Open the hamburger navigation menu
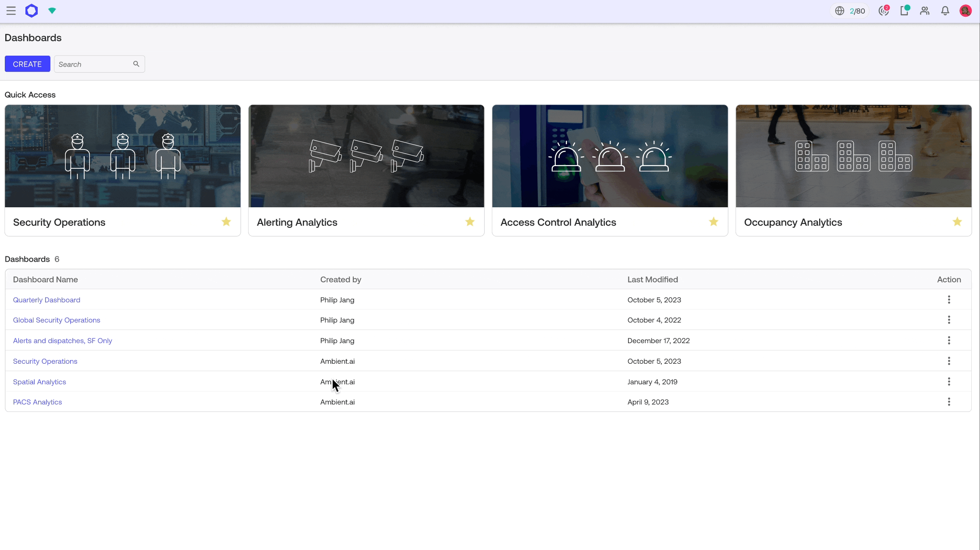 11,11
